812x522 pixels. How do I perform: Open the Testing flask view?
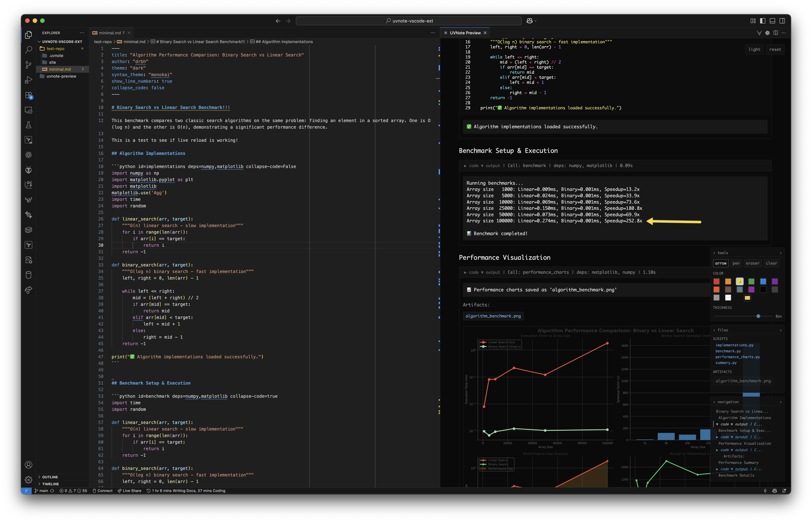point(29,125)
